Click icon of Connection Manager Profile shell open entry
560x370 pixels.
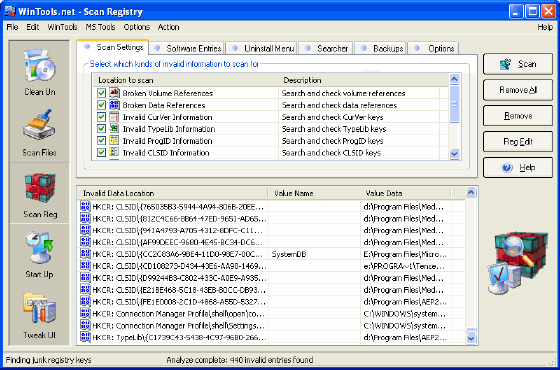coord(85,314)
